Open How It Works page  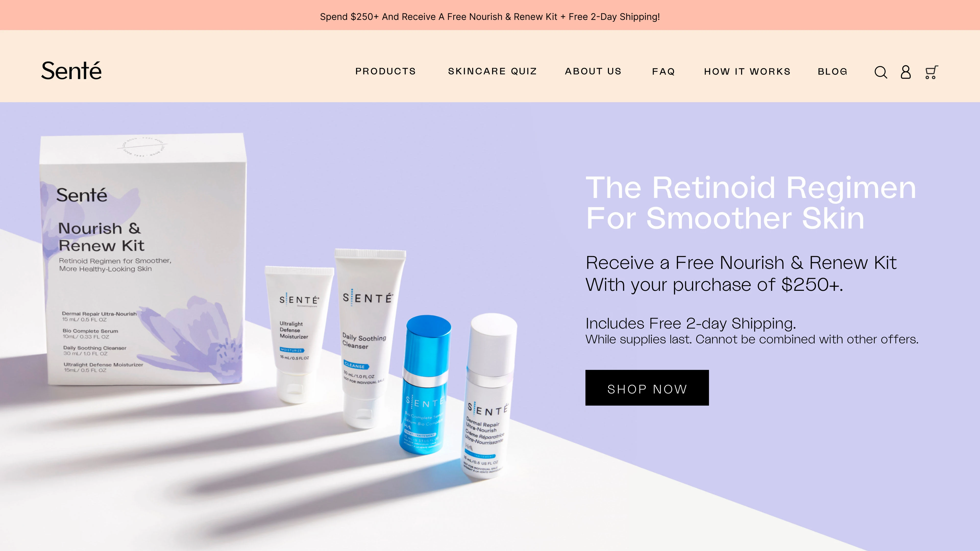(747, 71)
